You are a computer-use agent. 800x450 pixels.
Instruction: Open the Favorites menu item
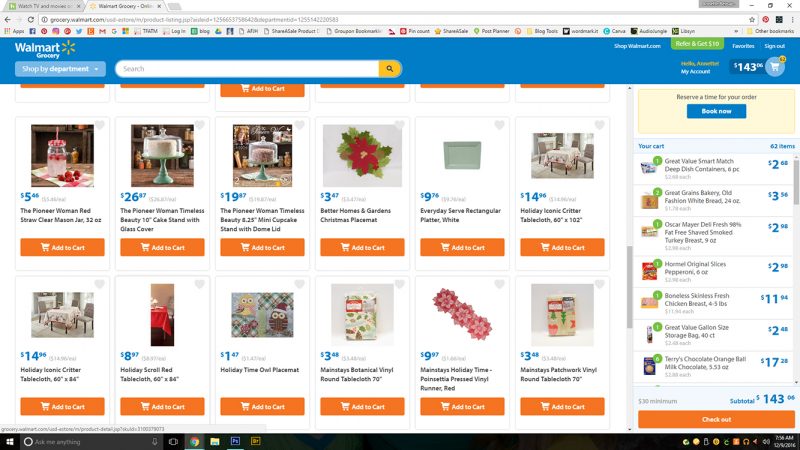tap(743, 46)
